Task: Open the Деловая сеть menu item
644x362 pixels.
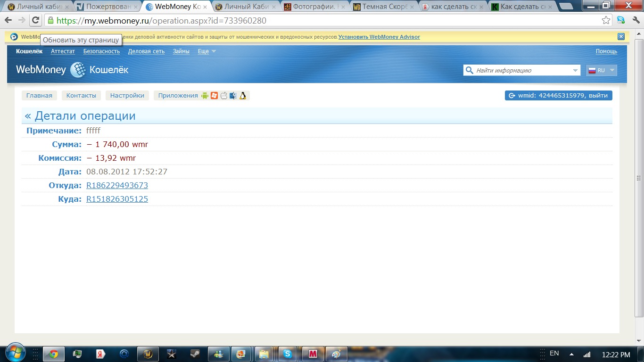Action: pos(147,51)
